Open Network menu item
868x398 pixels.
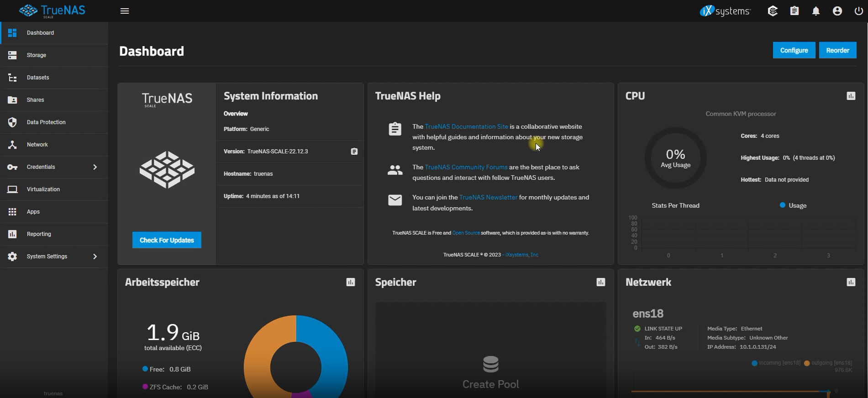point(54,145)
